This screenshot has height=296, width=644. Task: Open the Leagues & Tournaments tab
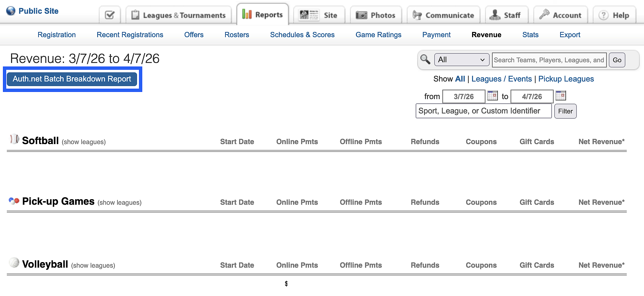click(178, 15)
